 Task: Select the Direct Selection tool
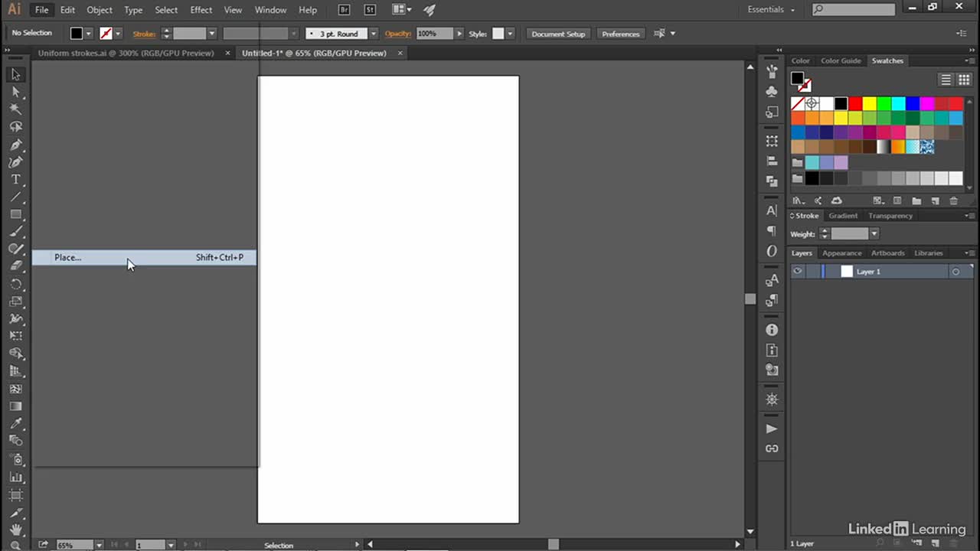(x=15, y=92)
